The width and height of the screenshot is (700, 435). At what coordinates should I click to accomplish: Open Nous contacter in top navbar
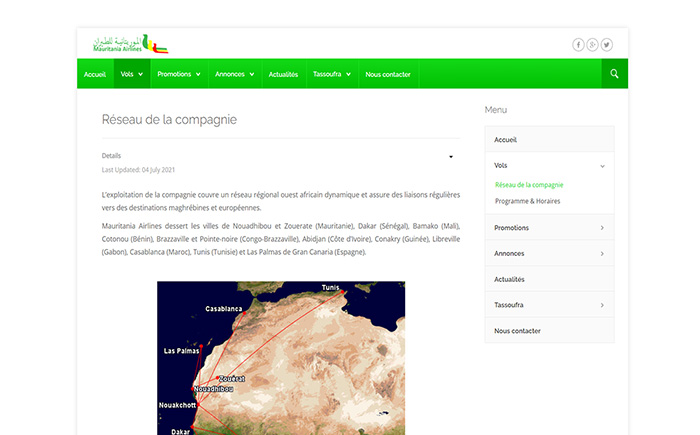tap(388, 74)
